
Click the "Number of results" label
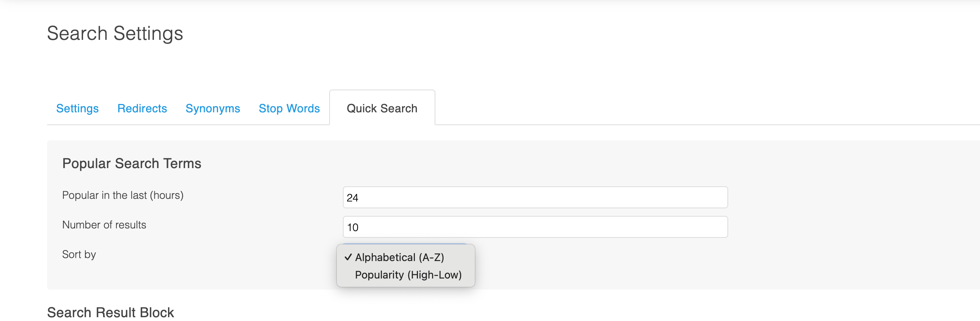(x=104, y=225)
